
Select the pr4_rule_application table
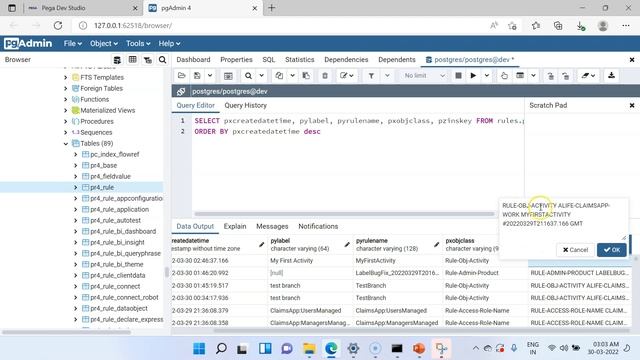point(119,209)
